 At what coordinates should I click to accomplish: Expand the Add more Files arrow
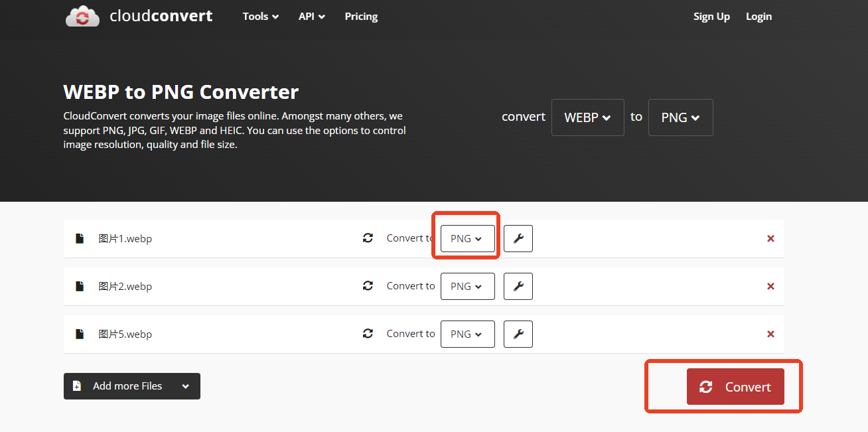(185, 386)
